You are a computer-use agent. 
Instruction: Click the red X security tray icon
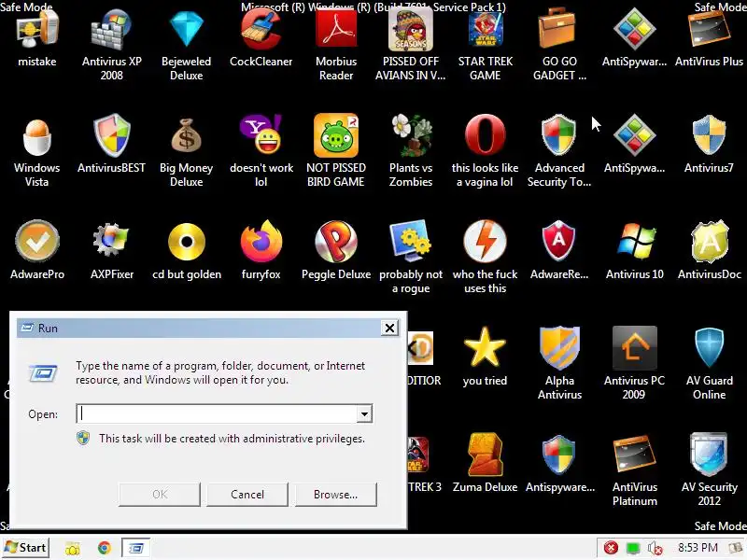[611, 548]
